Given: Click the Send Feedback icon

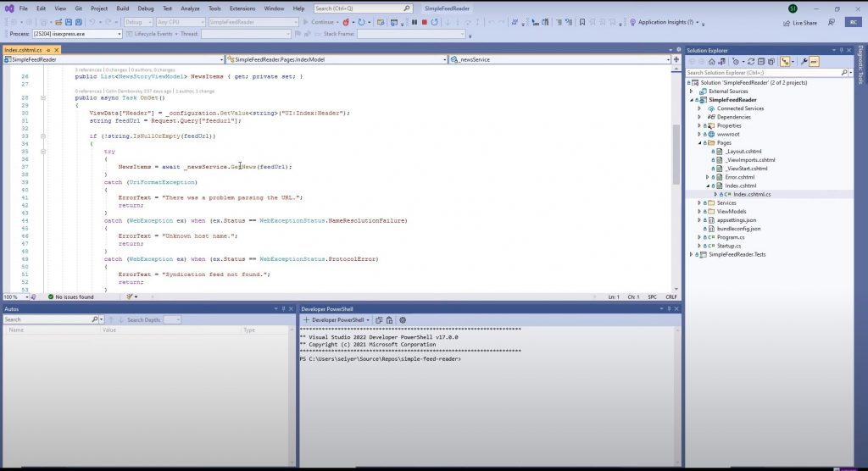Looking at the screenshot, I should [x=832, y=22].
